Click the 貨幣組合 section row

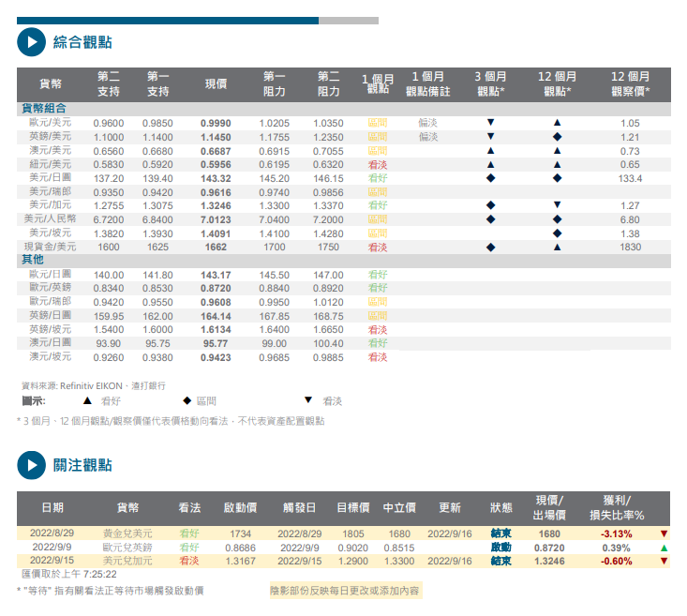pos(44,109)
